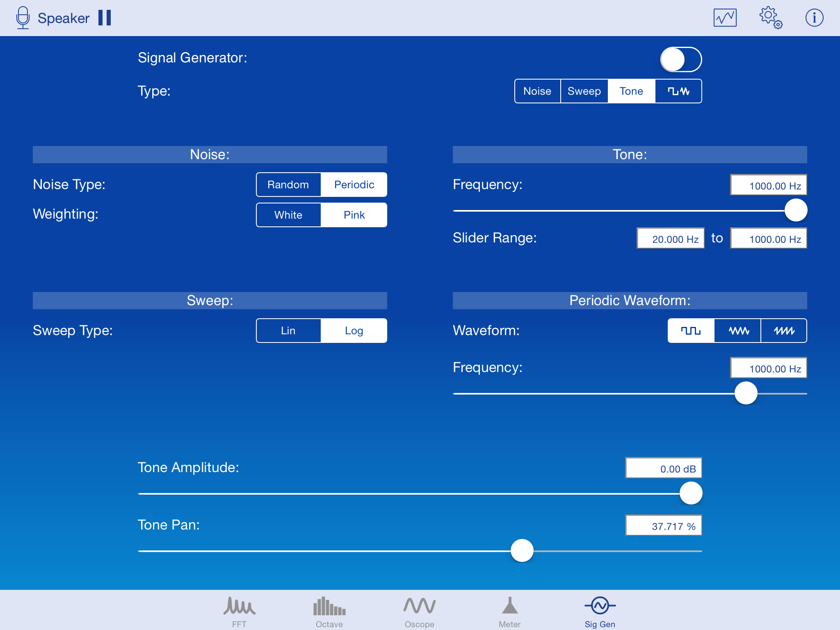Select Noise as signal type
The height and width of the screenshot is (630, 840).
(537, 91)
